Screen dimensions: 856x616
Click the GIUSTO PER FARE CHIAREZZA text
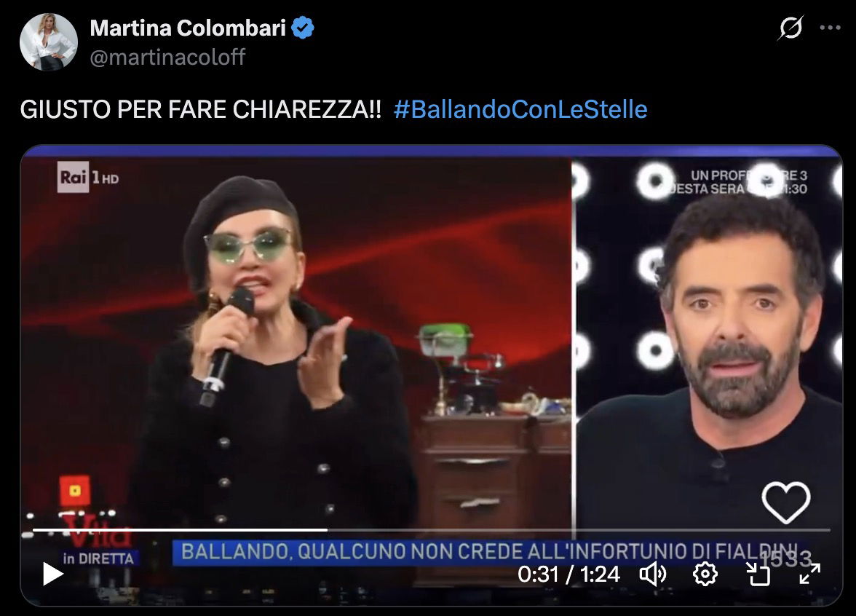(201, 109)
